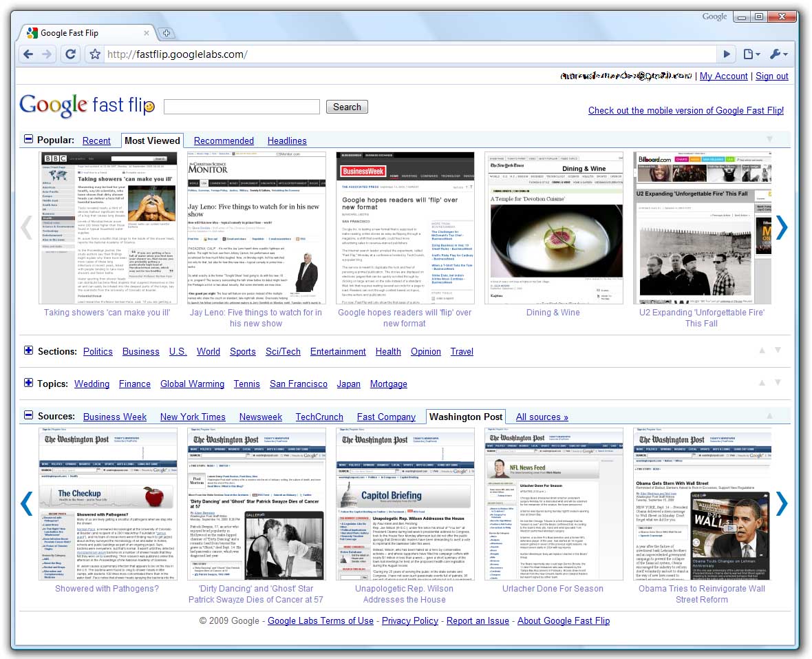Open The Checkup Washington Post thumbnail
This screenshot has height=659, width=812.
[108, 504]
